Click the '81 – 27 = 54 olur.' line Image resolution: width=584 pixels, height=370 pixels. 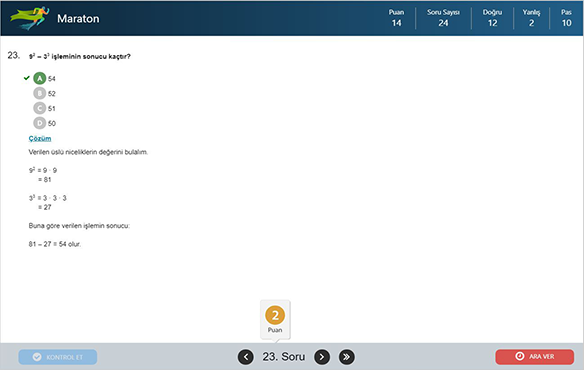pos(55,244)
